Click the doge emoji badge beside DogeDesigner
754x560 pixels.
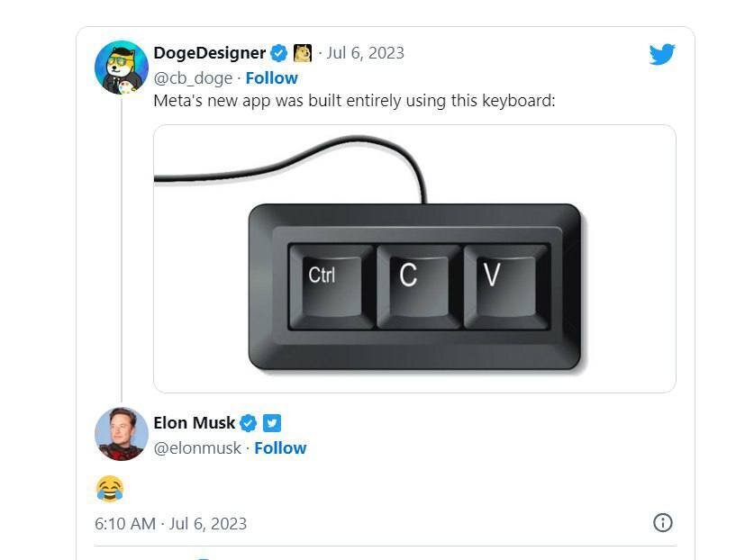tap(303, 53)
